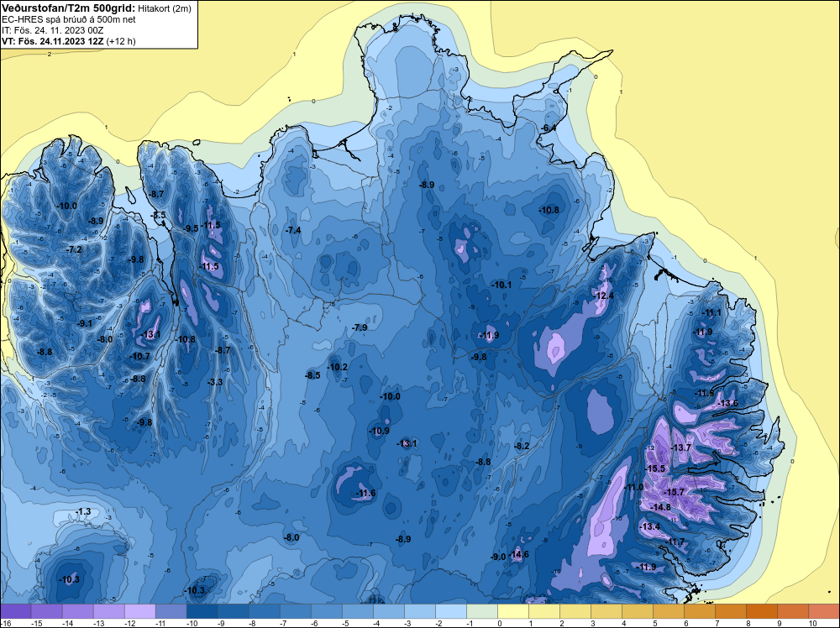Click the title 'Veðurstofan/T2m 500grid: Hitakort (2m)'
Viewport: 840px width, 628px height.
tap(96, 8)
